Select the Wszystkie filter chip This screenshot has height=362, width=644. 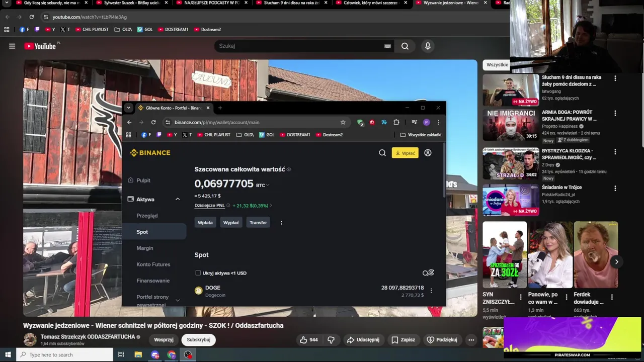pos(497,65)
